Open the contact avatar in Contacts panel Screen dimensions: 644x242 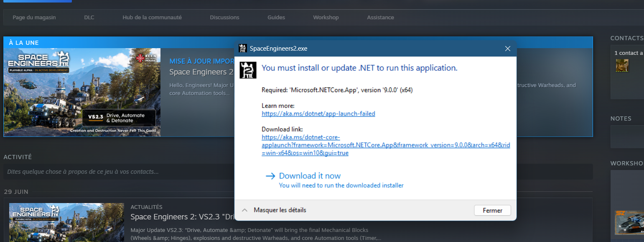point(622,65)
